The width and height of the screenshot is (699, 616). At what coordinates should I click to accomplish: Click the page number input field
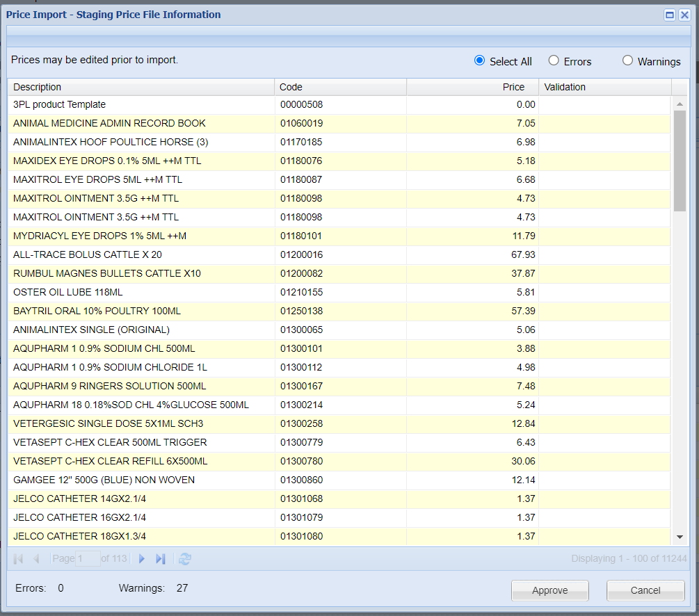88,558
